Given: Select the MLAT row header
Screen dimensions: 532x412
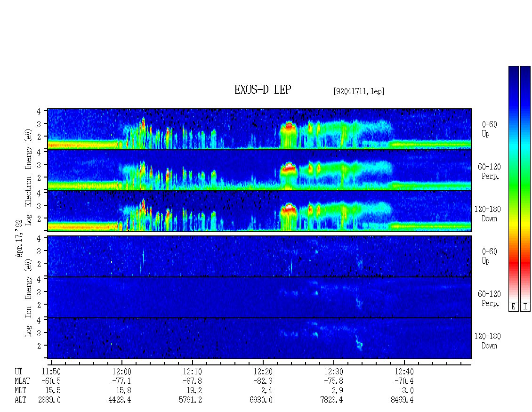Looking at the screenshot, I should click(x=22, y=381).
